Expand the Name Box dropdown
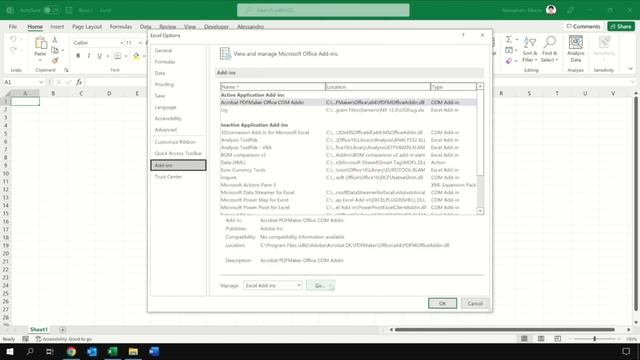The height and width of the screenshot is (360, 640). pyautogui.click(x=41, y=82)
